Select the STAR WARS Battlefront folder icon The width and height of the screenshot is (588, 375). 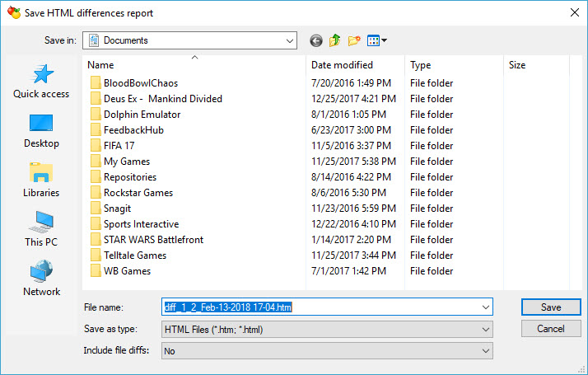(x=96, y=240)
